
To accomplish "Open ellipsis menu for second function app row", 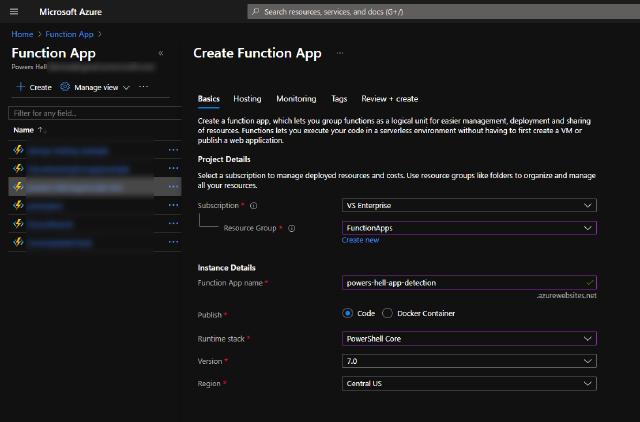I will coord(173,168).
